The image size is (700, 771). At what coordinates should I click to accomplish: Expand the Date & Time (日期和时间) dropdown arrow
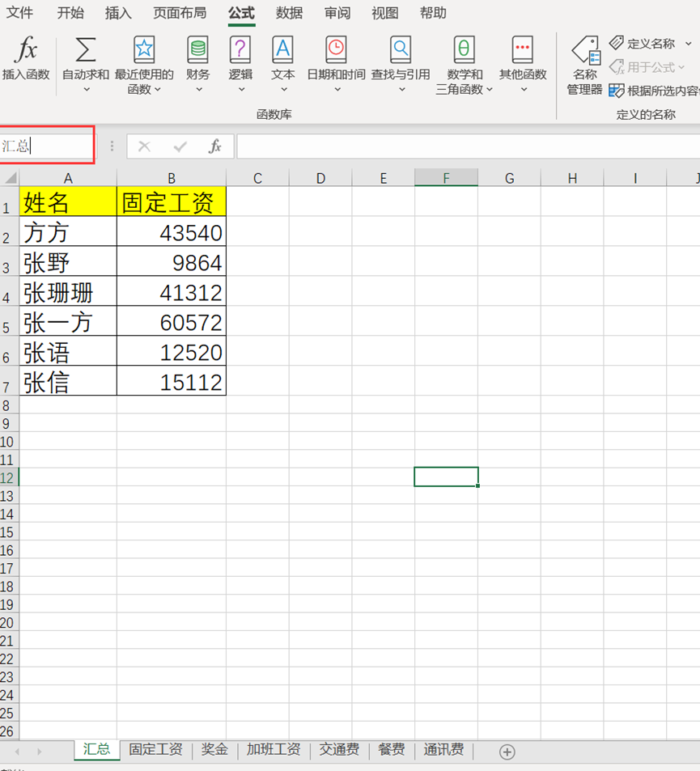click(337, 90)
